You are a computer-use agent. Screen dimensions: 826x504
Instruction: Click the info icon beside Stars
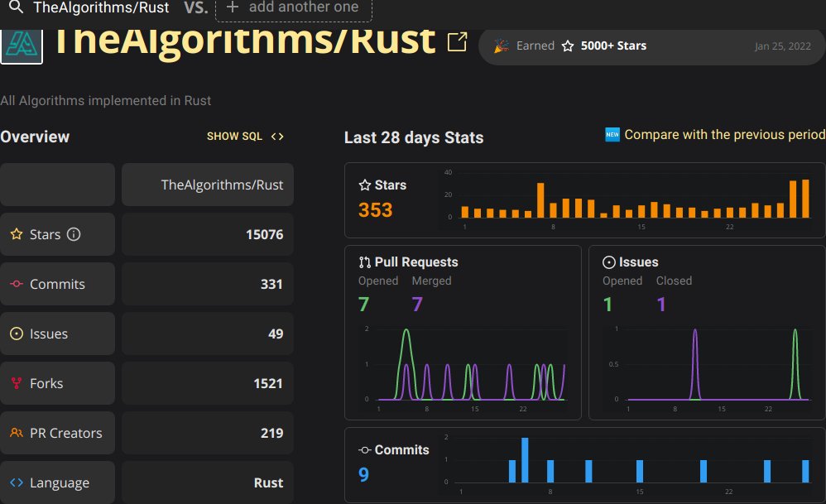click(x=72, y=234)
